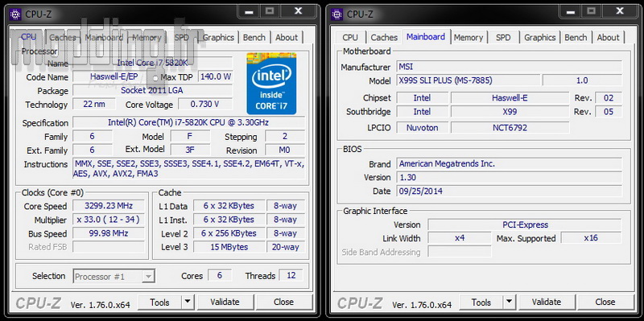The image size is (644, 321).
Task: Switch to the Caches tab in right window
Action: pyautogui.click(x=384, y=37)
